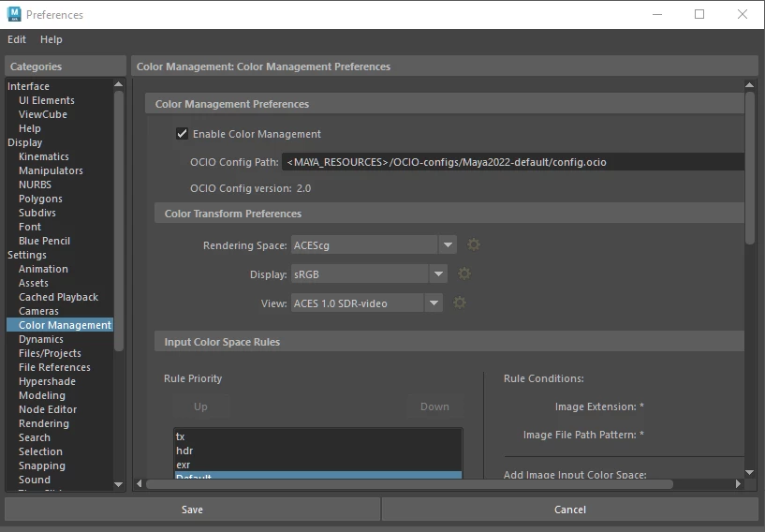765x532 pixels.
Task: Select the Cached Playback category
Action: click(59, 297)
